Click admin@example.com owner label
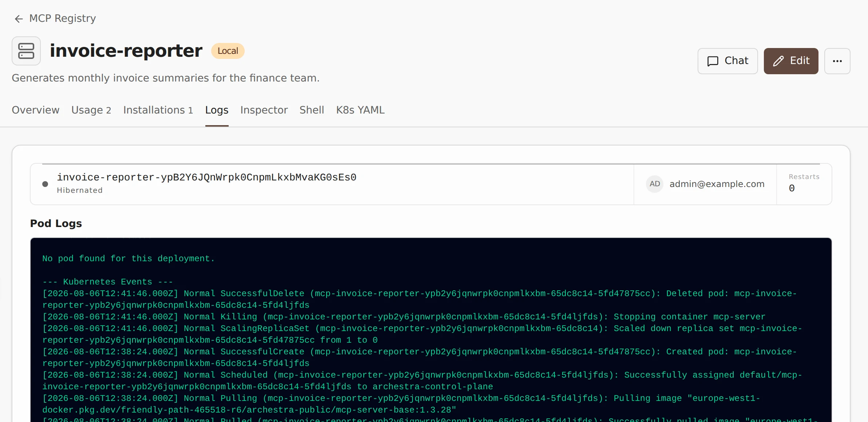The width and height of the screenshot is (868, 422). [717, 184]
